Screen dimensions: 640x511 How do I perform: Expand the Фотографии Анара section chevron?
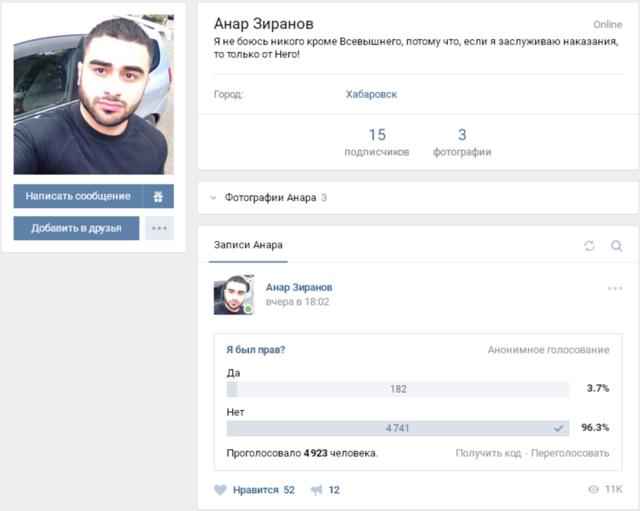point(213,198)
